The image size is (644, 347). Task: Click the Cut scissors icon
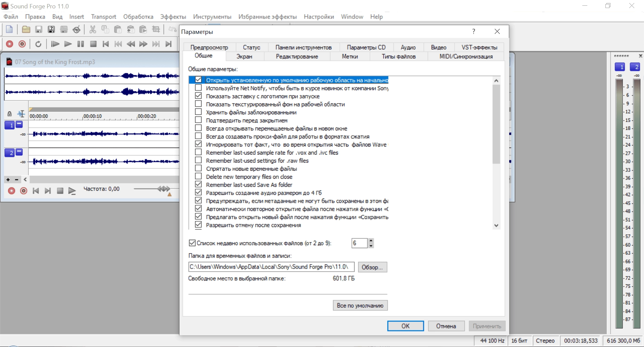click(x=93, y=30)
